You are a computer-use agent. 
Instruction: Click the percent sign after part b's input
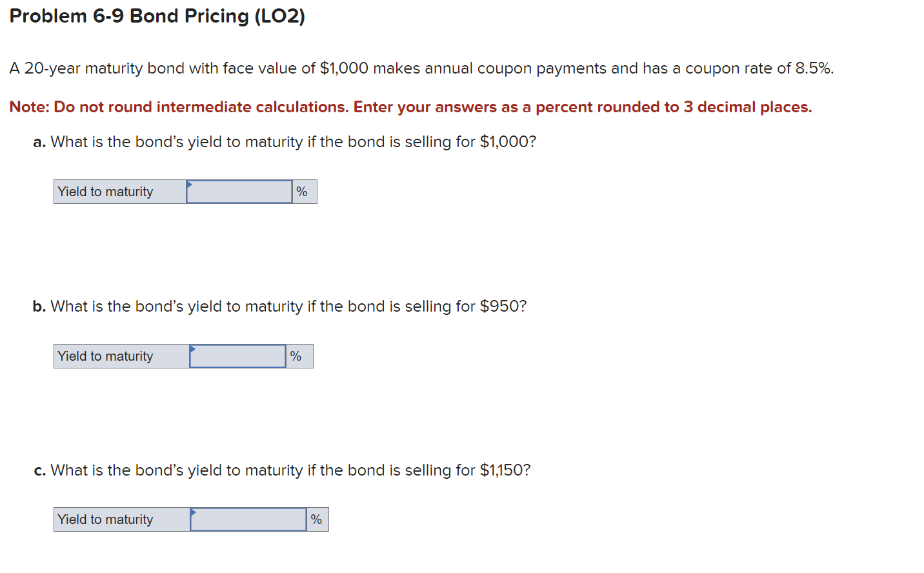coord(297,356)
